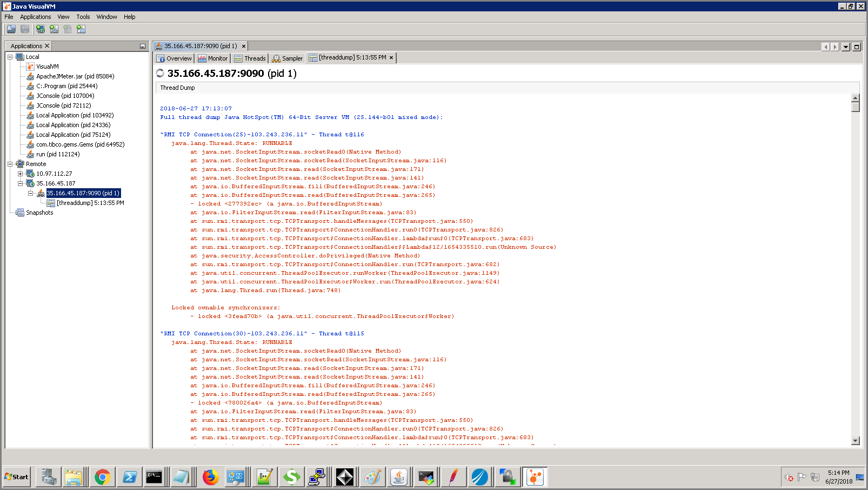Close the Applications panel

pyautogui.click(x=47, y=46)
